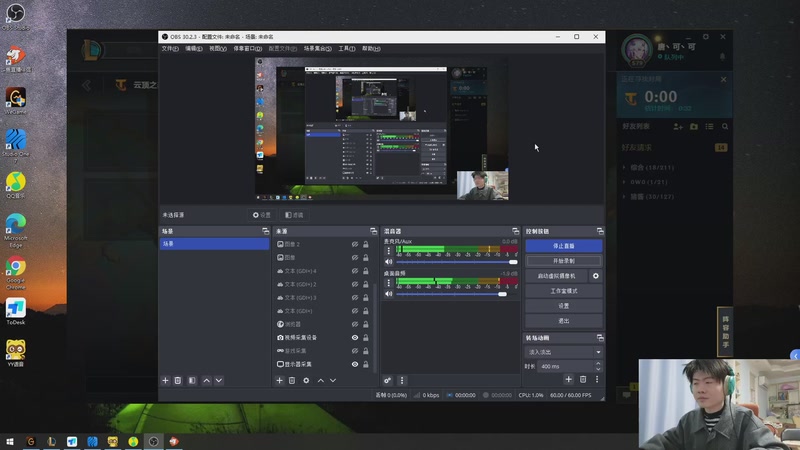Undock the 混音器 panel with its float icon

pyautogui.click(x=515, y=231)
